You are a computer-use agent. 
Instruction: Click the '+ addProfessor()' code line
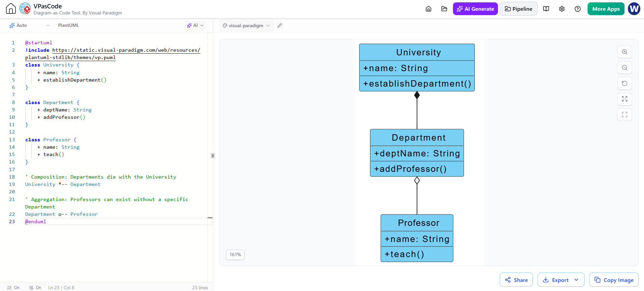coord(61,117)
